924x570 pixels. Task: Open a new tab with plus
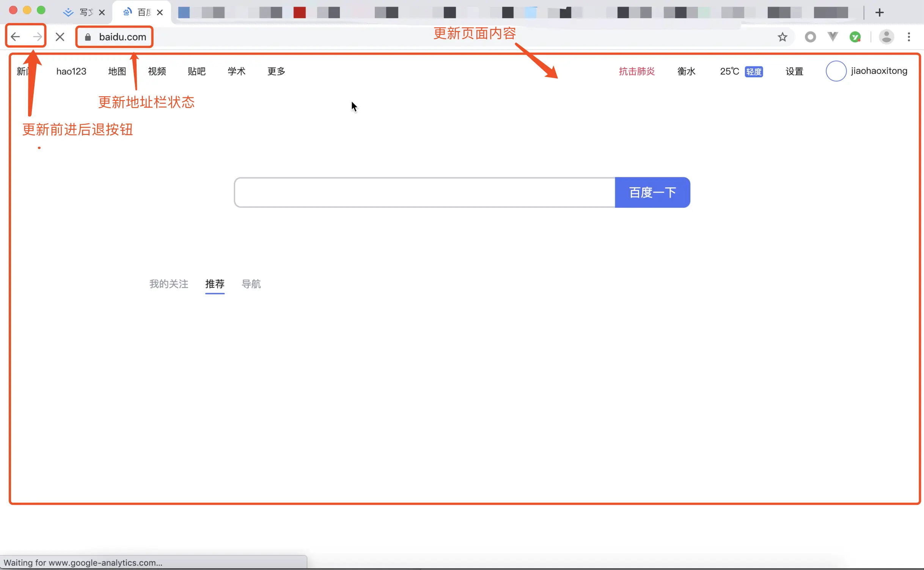coord(880,13)
